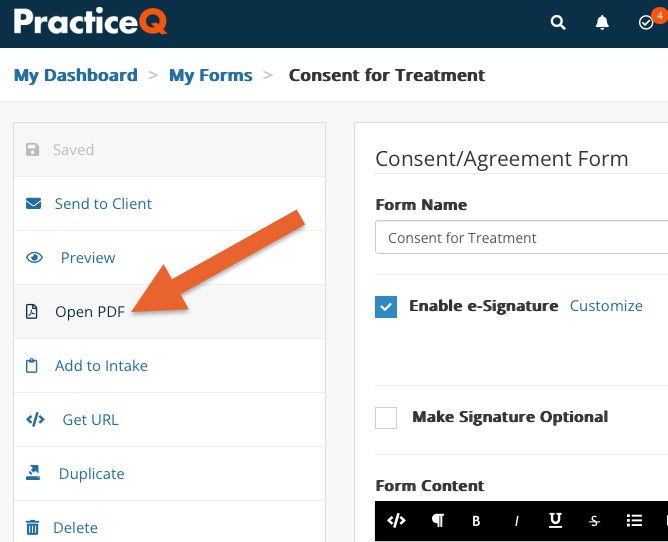This screenshot has height=542, width=668.
Task: Click the Form Name input field
Action: (521, 237)
